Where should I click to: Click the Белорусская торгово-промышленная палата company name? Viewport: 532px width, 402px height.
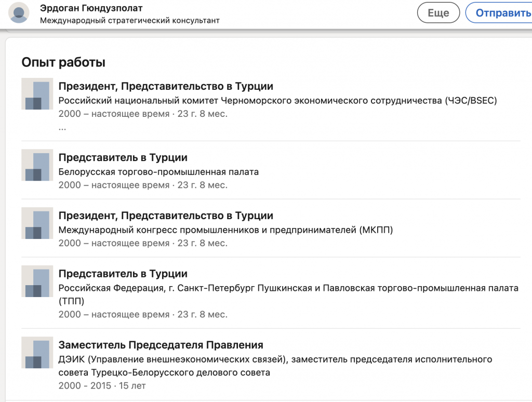(158, 171)
